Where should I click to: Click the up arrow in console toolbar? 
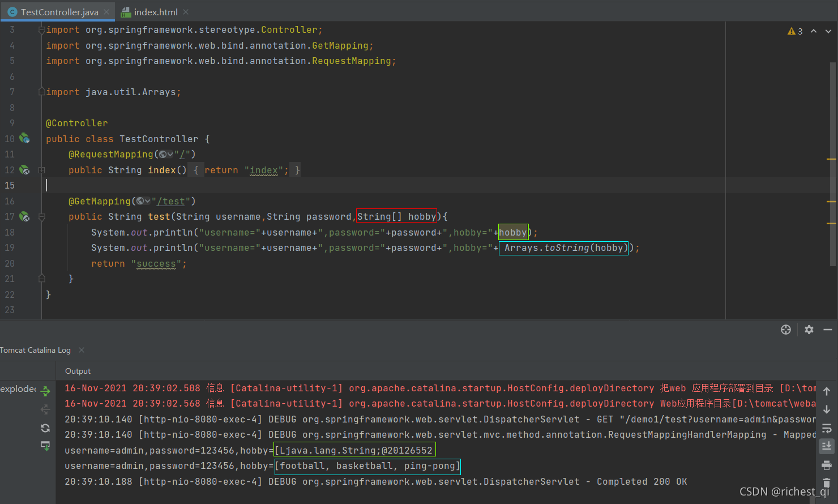[x=827, y=391]
